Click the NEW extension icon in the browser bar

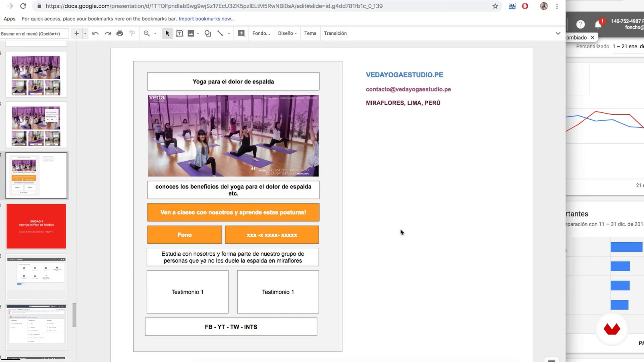(x=512, y=6)
